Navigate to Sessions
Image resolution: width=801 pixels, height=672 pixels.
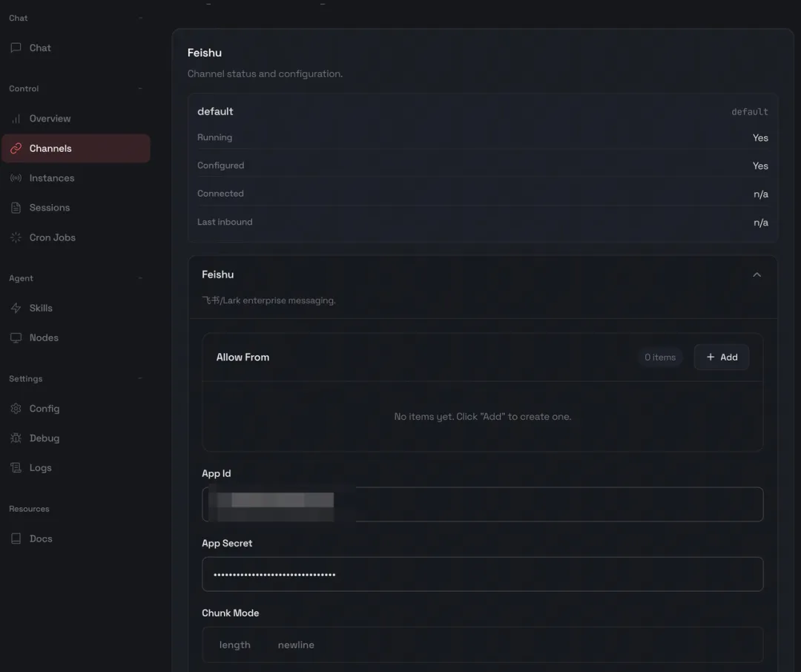pos(76,208)
